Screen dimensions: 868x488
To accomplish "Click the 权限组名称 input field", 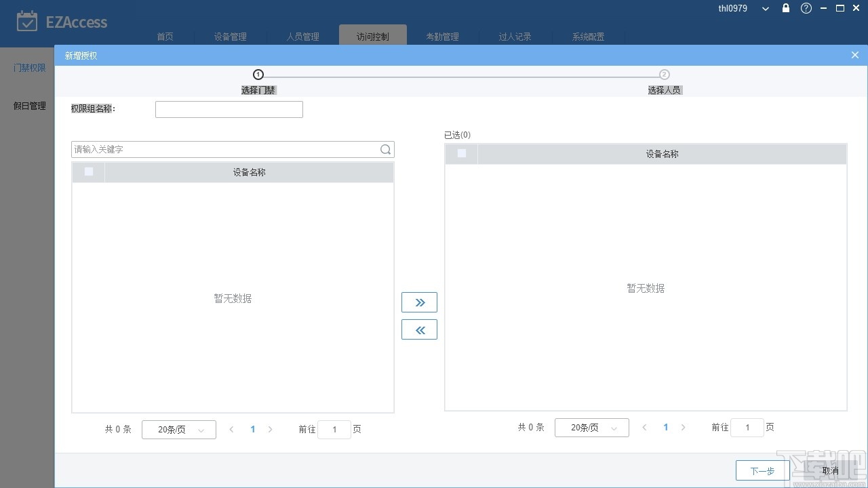I will coord(229,108).
